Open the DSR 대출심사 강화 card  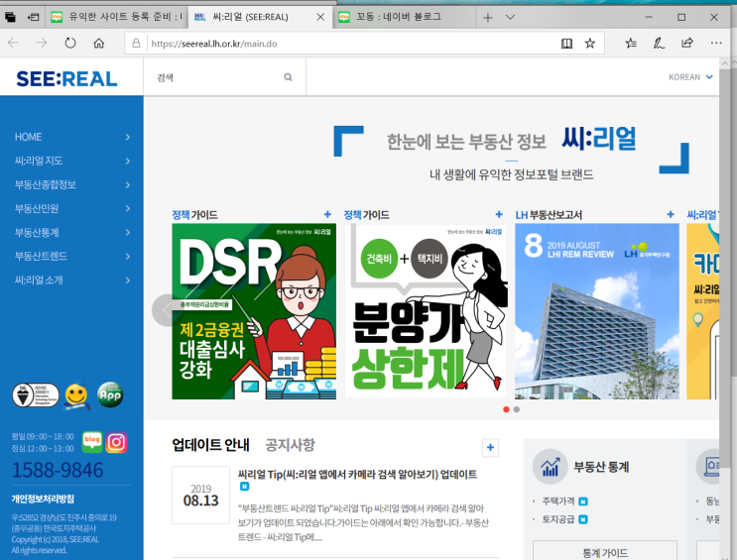(x=254, y=311)
